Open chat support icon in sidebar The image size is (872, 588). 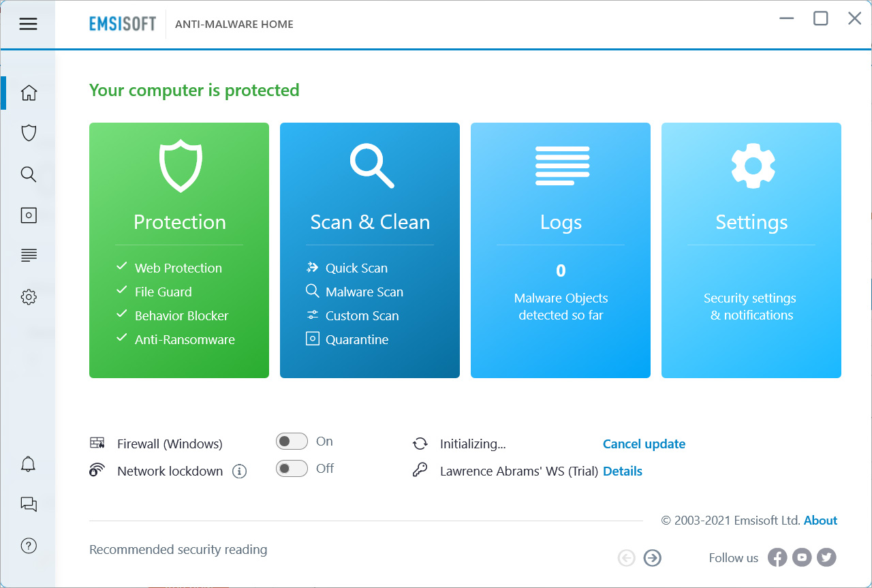click(29, 504)
